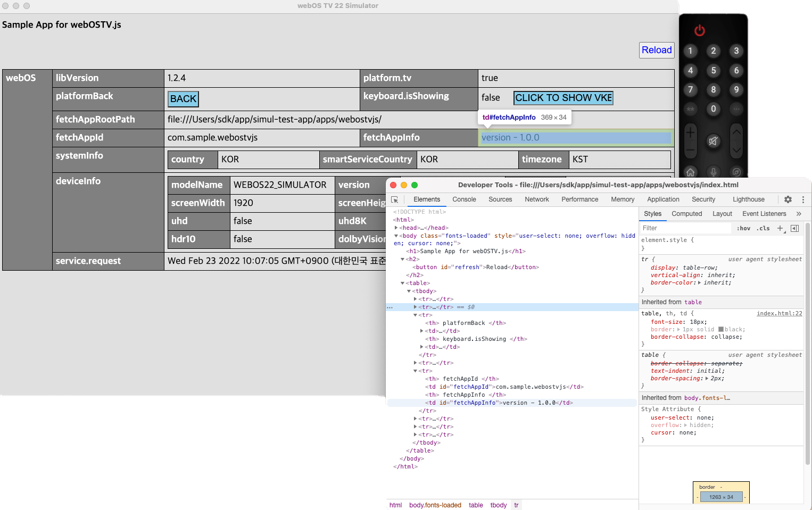
Task: Click the CLICK TO SHOW VKE button
Action: pyautogui.click(x=564, y=98)
